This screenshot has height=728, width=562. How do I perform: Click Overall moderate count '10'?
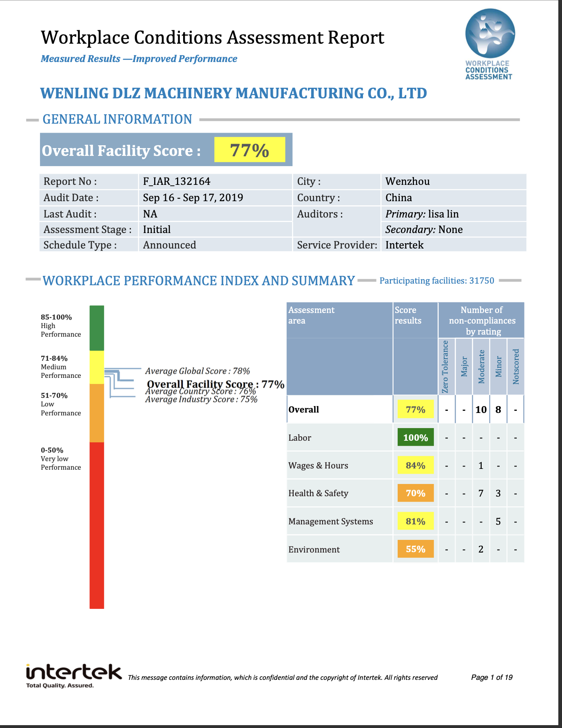(481, 409)
